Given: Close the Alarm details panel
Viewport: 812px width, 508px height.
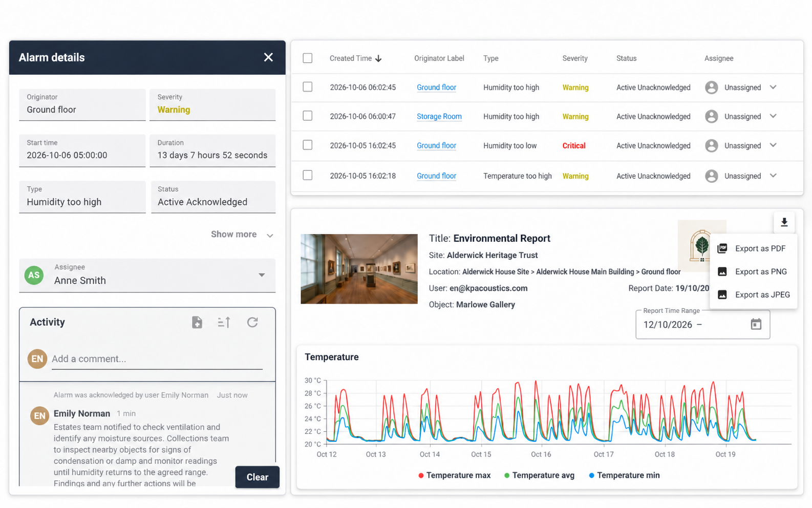Looking at the screenshot, I should pyautogui.click(x=268, y=57).
